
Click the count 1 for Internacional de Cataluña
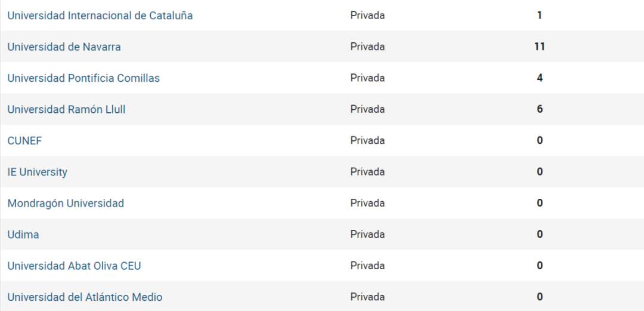(x=540, y=16)
